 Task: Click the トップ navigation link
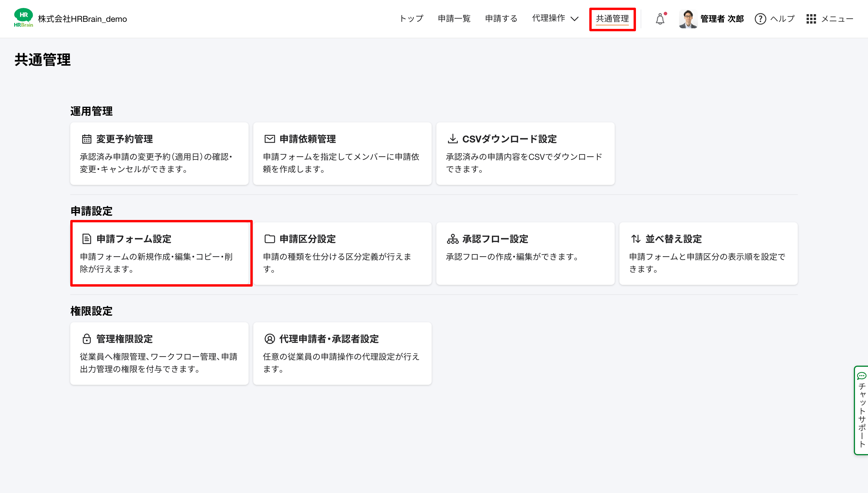click(411, 19)
